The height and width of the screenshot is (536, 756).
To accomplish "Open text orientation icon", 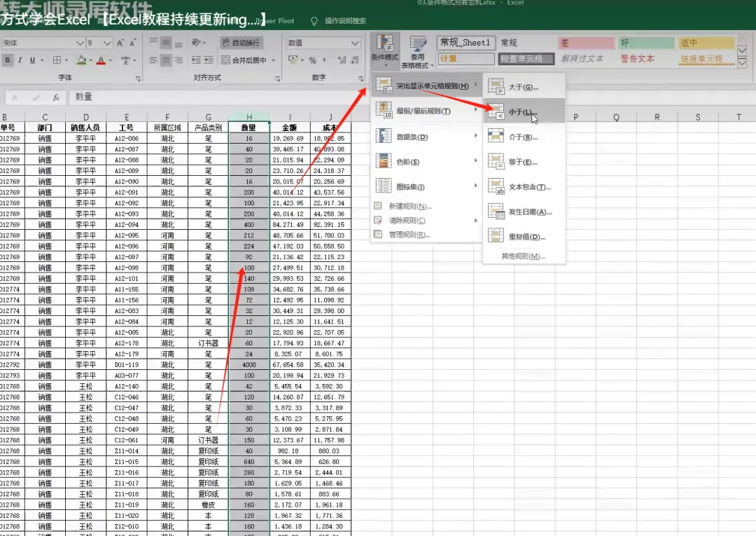I will coord(197,43).
